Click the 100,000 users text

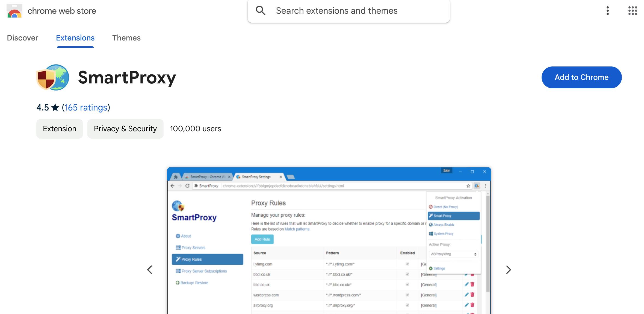(x=196, y=129)
